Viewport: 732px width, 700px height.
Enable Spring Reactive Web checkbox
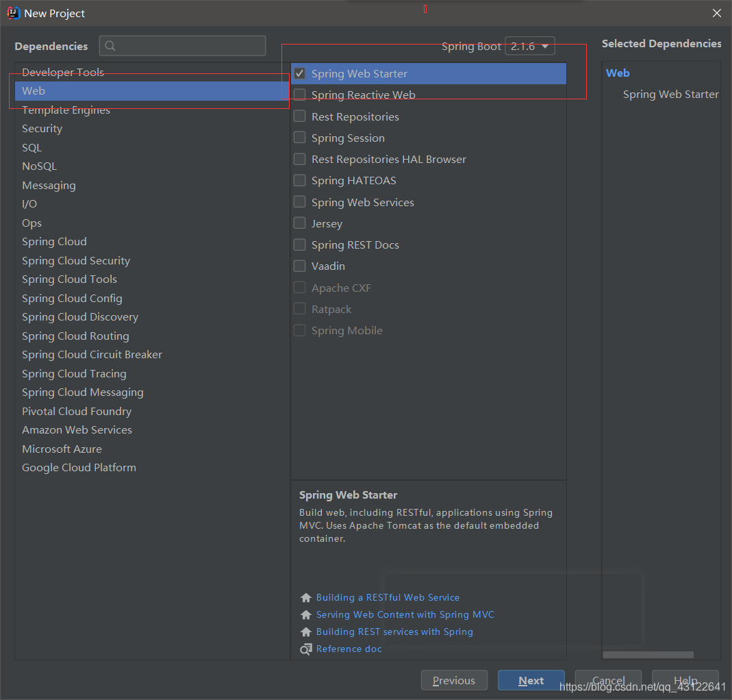tap(300, 95)
